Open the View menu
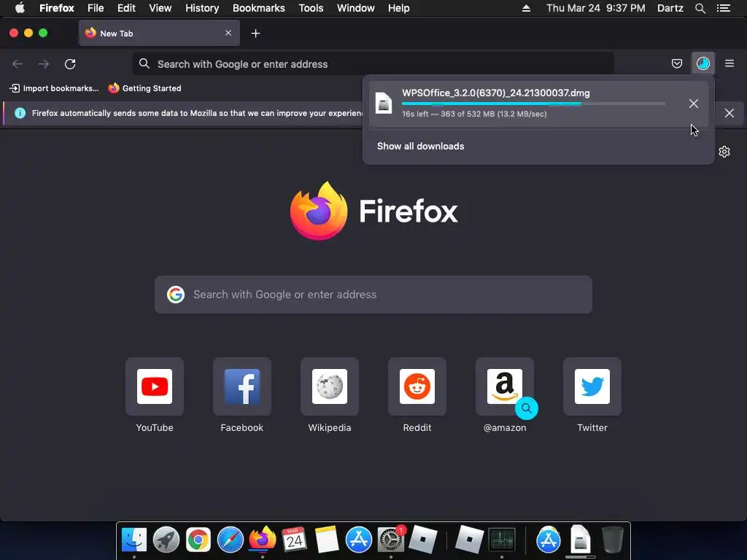Image resolution: width=747 pixels, height=560 pixels. click(x=160, y=8)
